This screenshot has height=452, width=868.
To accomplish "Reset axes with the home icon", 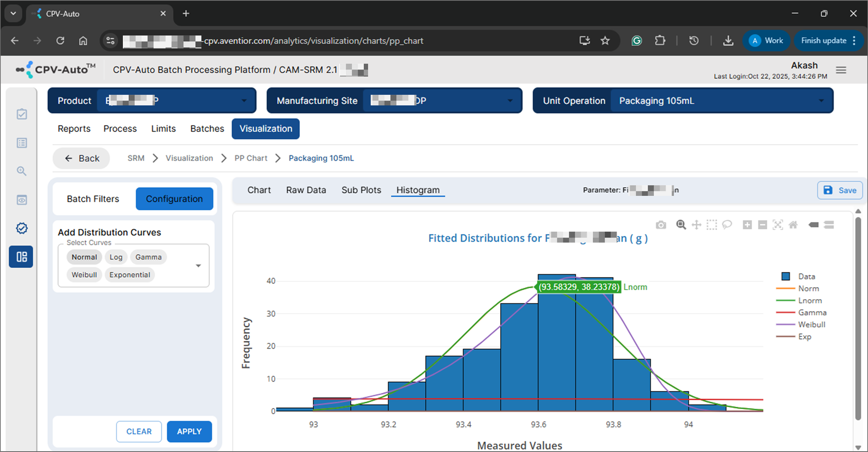I will pyautogui.click(x=793, y=225).
